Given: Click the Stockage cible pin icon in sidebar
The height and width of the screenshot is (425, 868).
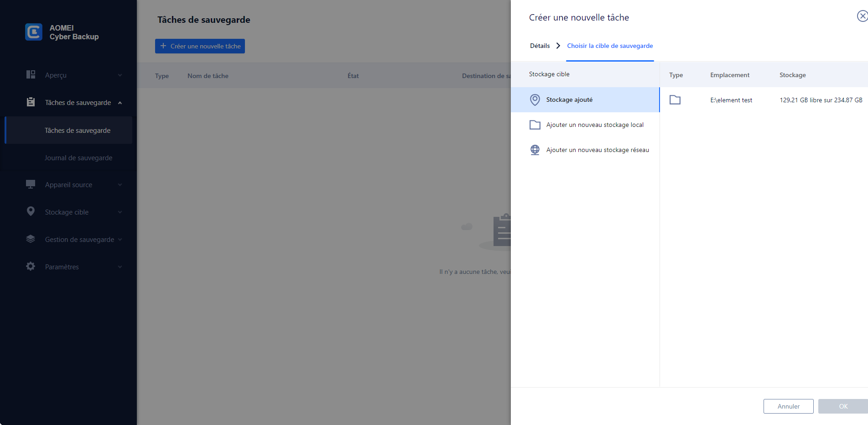Looking at the screenshot, I should tap(31, 211).
